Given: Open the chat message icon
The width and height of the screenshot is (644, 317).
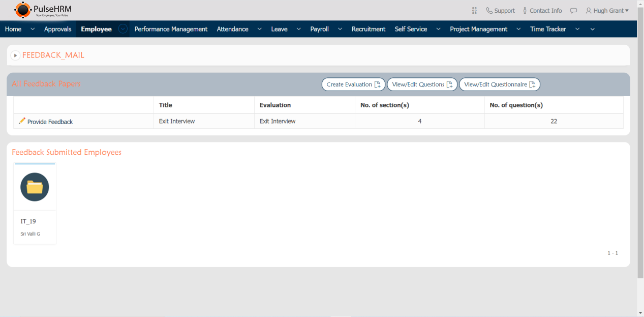Looking at the screenshot, I should pyautogui.click(x=573, y=11).
